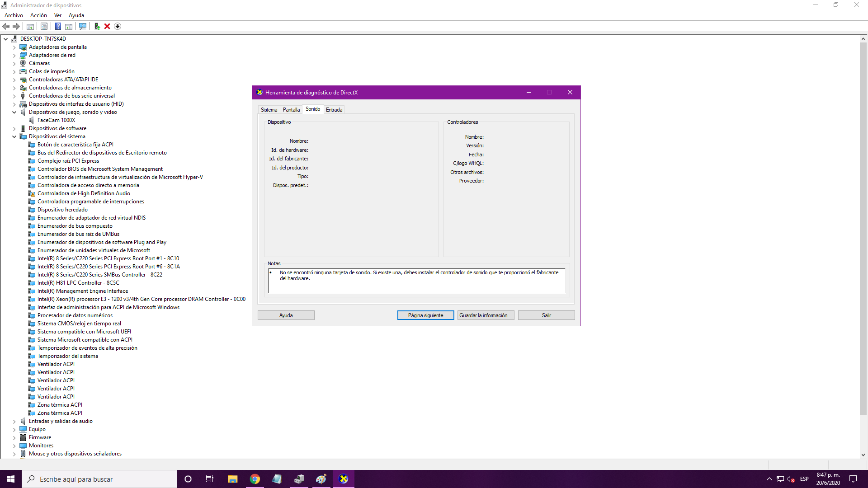
Task: Click the muted volume tray icon
Action: pyautogui.click(x=791, y=479)
